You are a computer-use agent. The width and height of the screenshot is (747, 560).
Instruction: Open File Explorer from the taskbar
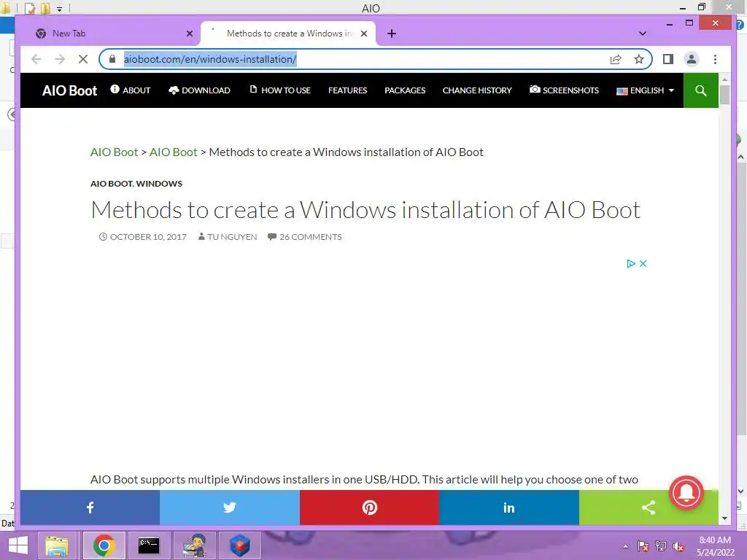coord(57,545)
